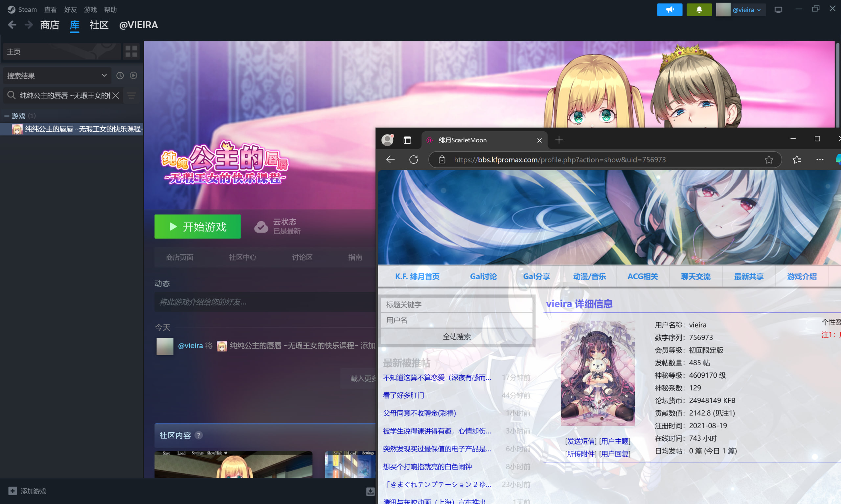This screenshot has width=841, height=504.
Task: Click the 标题关键字 search field
Action: coord(457,304)
